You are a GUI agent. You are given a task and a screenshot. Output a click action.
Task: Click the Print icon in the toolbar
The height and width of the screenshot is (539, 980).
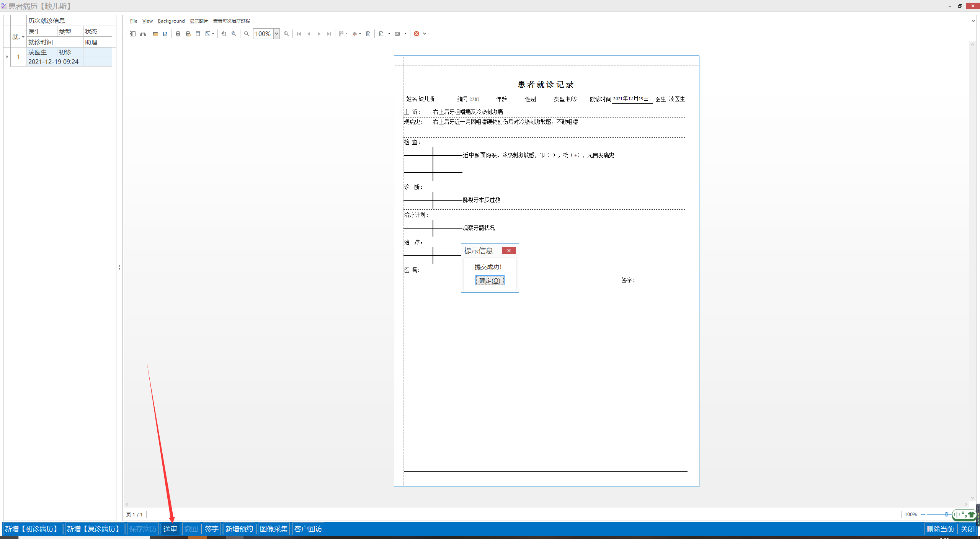click(x=178, y=34)
